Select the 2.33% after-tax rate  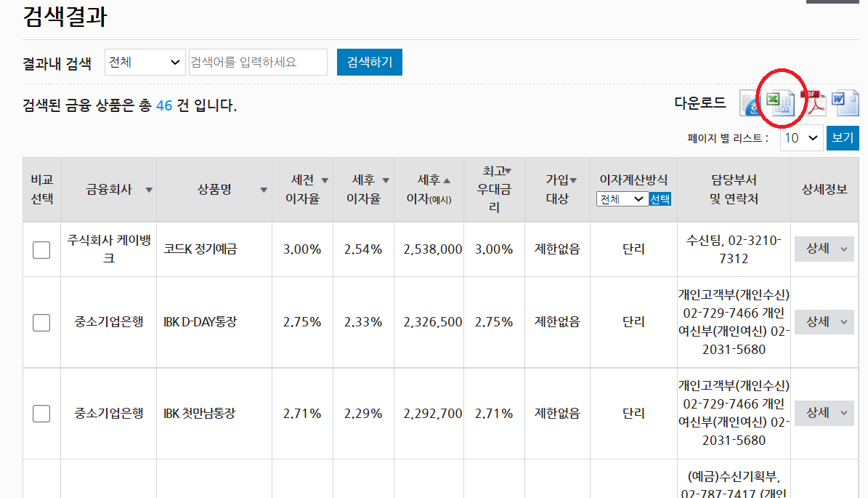[363, 322]
